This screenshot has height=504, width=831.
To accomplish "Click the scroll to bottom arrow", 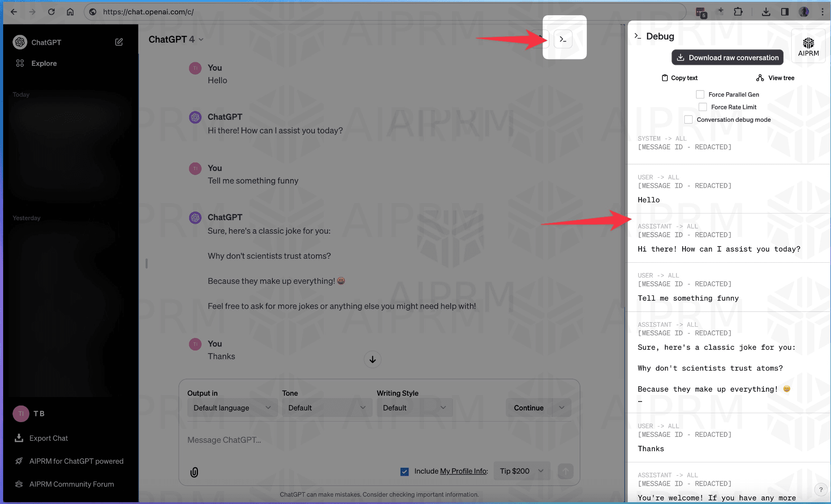I will click(x=372, y=359).
